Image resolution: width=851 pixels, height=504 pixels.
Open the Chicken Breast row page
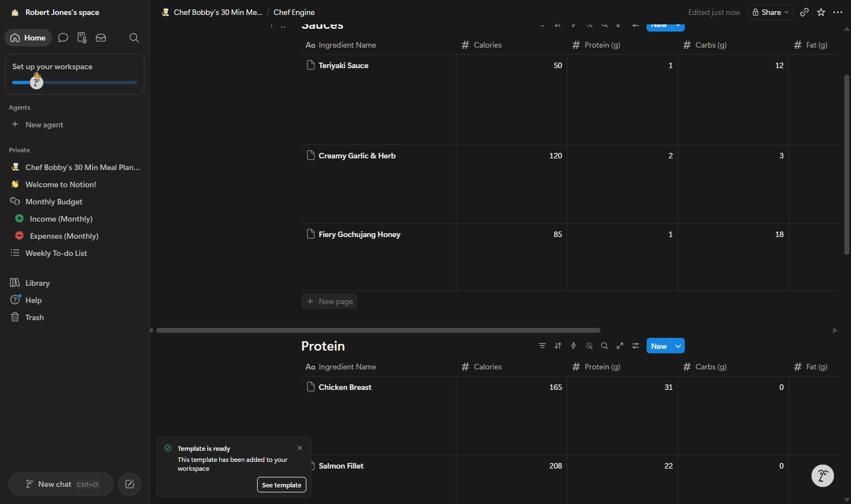345,387
